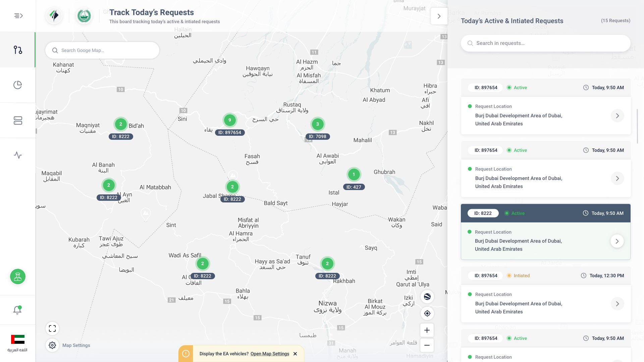
Task: Select the cluster marker numbered 1
Action: pos(354,174)
